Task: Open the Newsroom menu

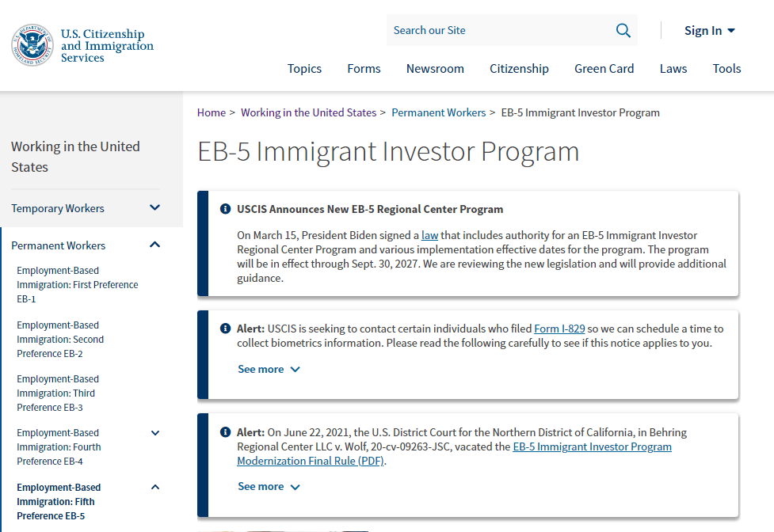Action: click(x=435, y=69)
